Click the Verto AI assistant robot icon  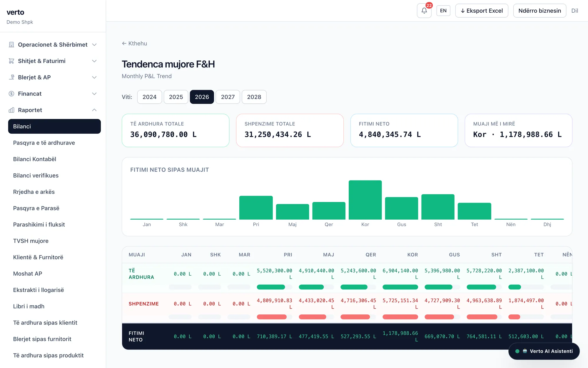[525, 351]
